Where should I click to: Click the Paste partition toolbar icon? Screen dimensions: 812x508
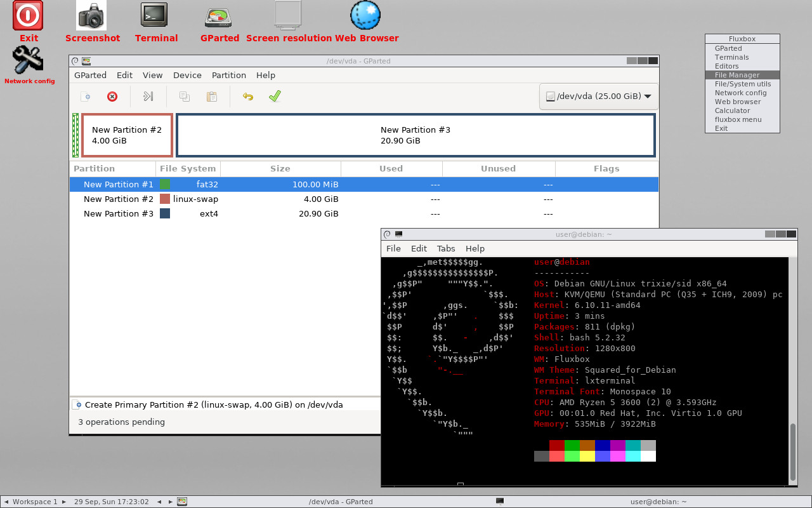tap(212, 97)
